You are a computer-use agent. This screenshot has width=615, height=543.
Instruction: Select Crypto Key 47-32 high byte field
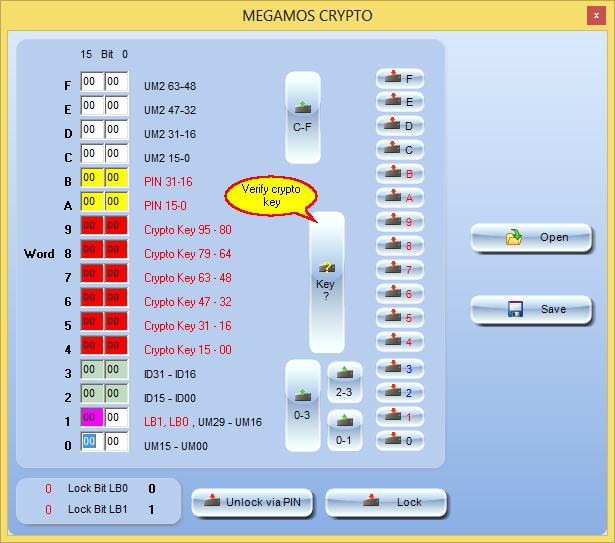point(92,297)
